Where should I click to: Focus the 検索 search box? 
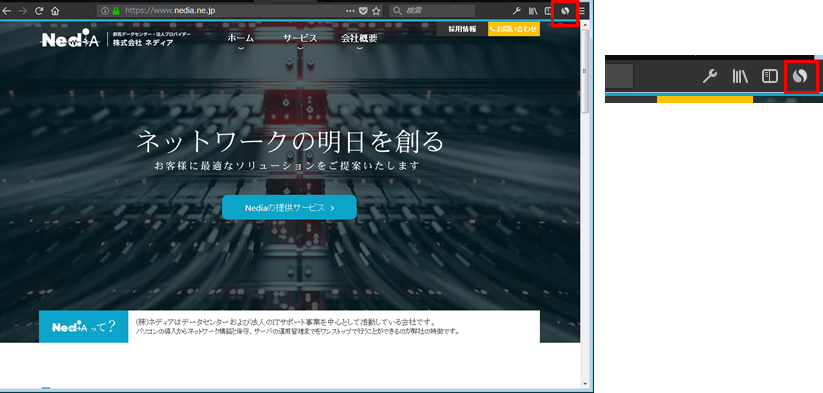(x=432, y=10)
